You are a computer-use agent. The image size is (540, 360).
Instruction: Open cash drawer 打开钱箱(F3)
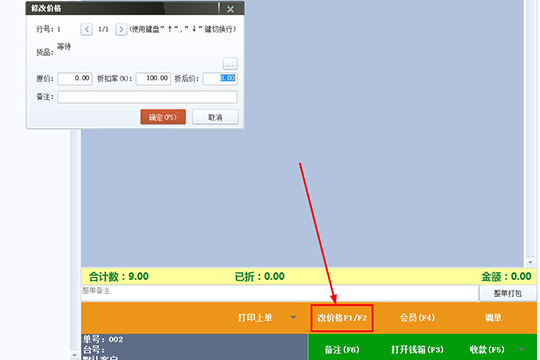417,350
